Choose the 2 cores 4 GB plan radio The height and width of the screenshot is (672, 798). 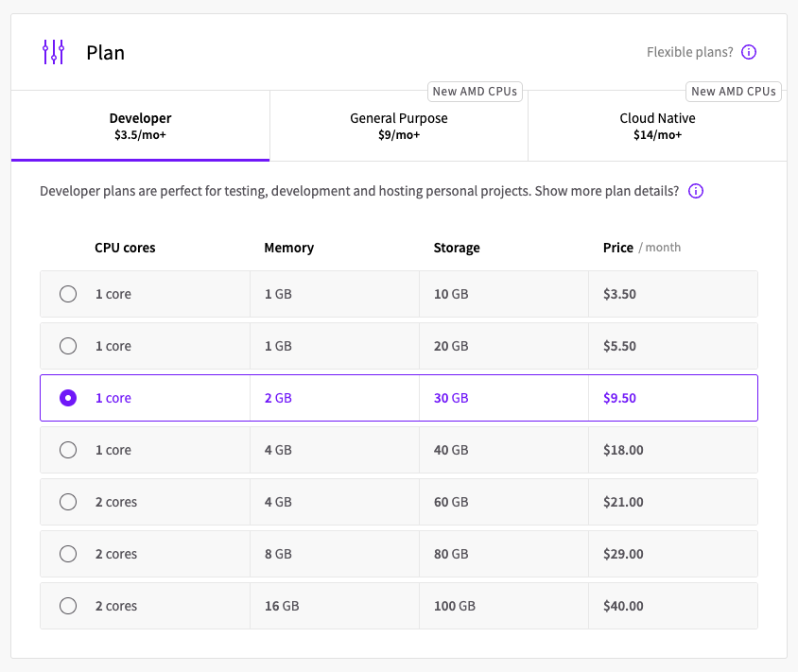(68, 502)
